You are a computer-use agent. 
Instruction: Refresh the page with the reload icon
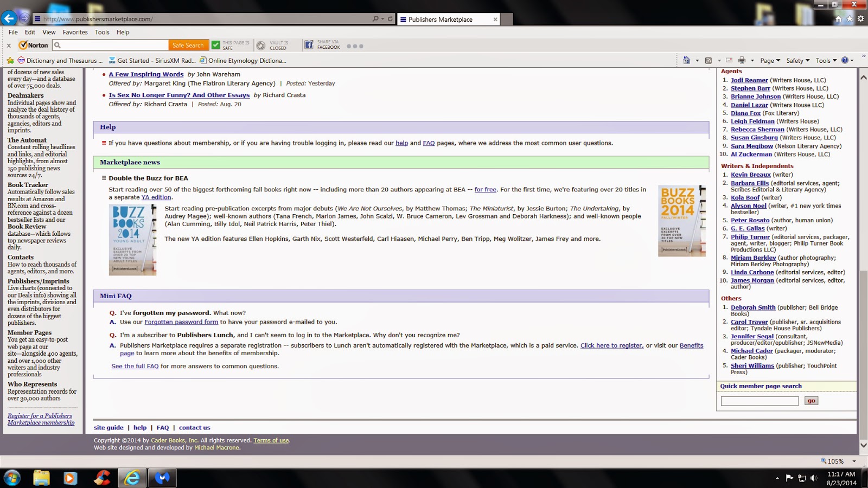[390, 19]
